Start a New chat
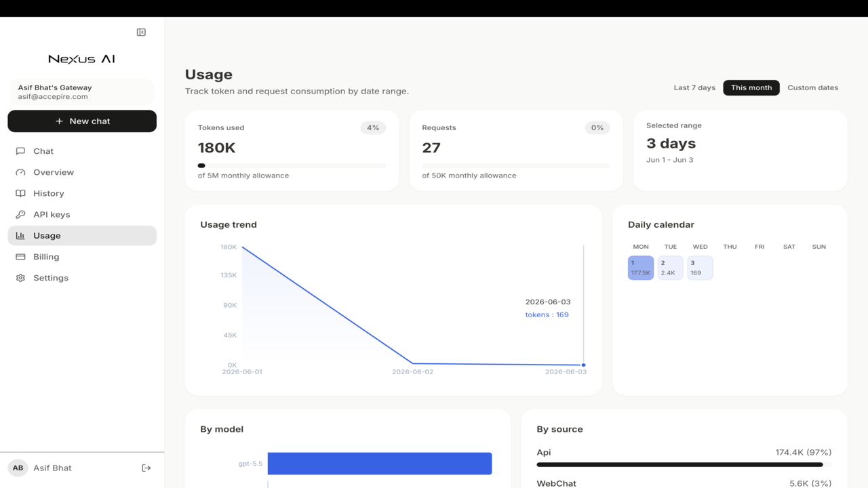 [82, 121]
